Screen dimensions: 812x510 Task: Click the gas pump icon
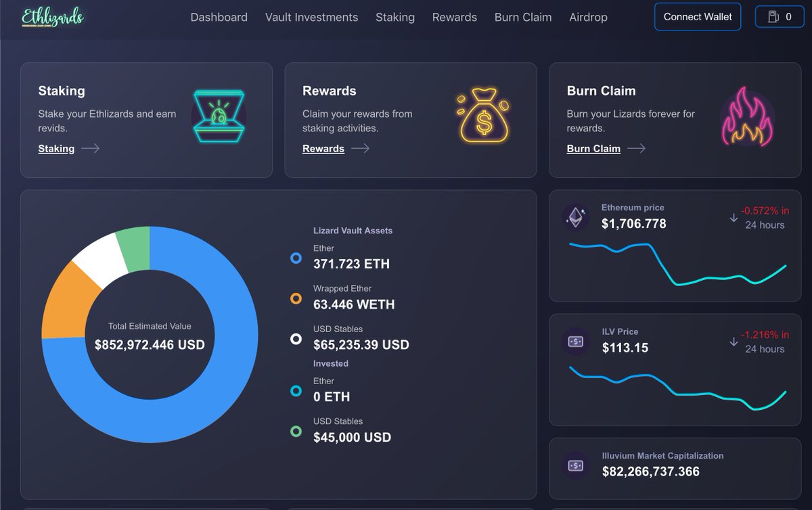pyautogui.click(x=772, y=17)
